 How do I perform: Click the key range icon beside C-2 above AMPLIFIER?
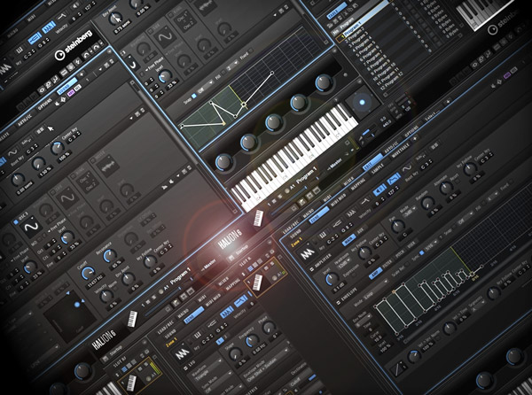click(322, 234)
